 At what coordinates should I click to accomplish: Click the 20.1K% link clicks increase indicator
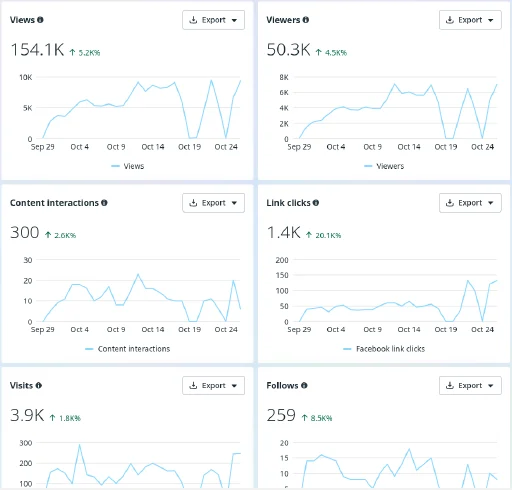click(x=323, y=235)
